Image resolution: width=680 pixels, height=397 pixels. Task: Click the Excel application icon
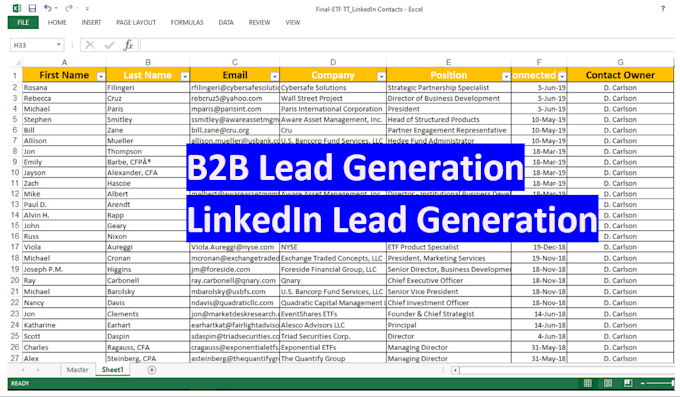(16, 8)
